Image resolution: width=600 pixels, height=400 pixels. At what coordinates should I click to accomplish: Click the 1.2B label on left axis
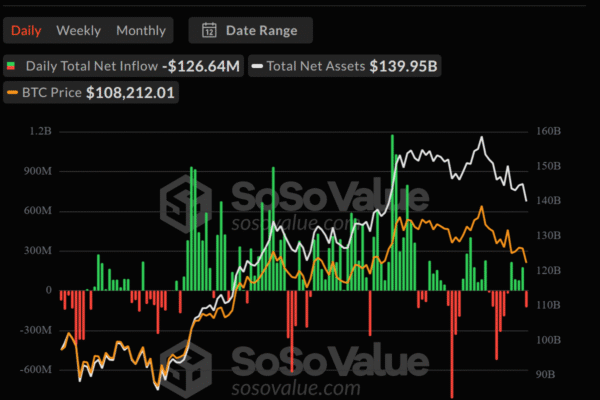coord(40,131)
